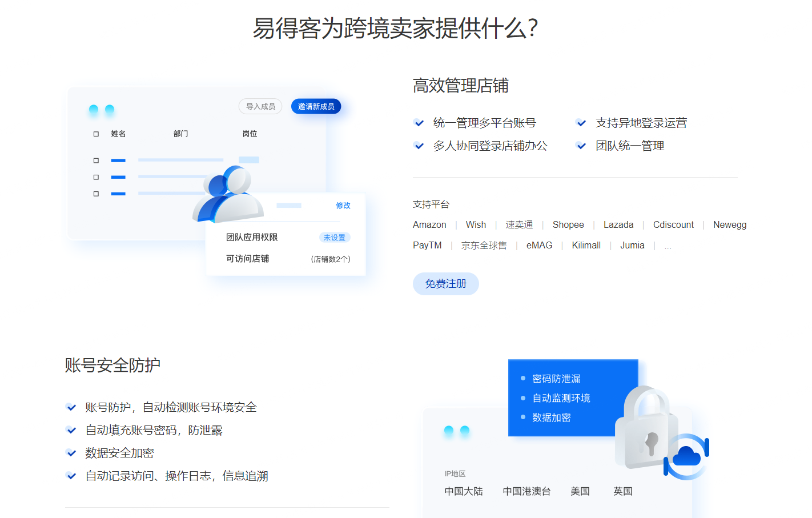
Task: Click 中国大陆 in IP地区 list
Action: click(464, 491)
